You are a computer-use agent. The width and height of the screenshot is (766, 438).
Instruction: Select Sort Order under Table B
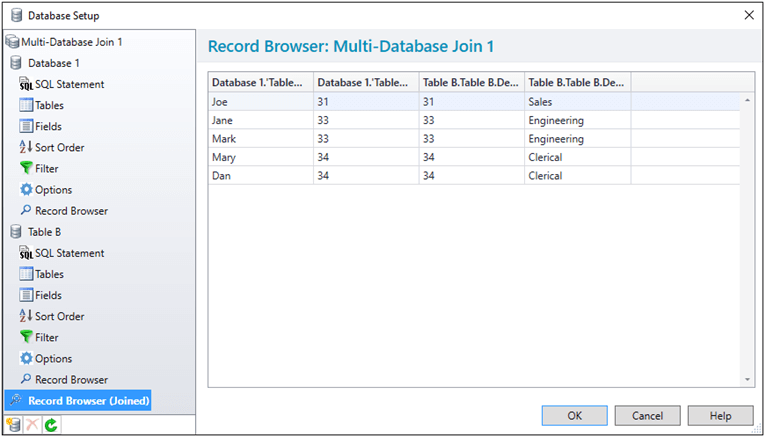(52, 316)
